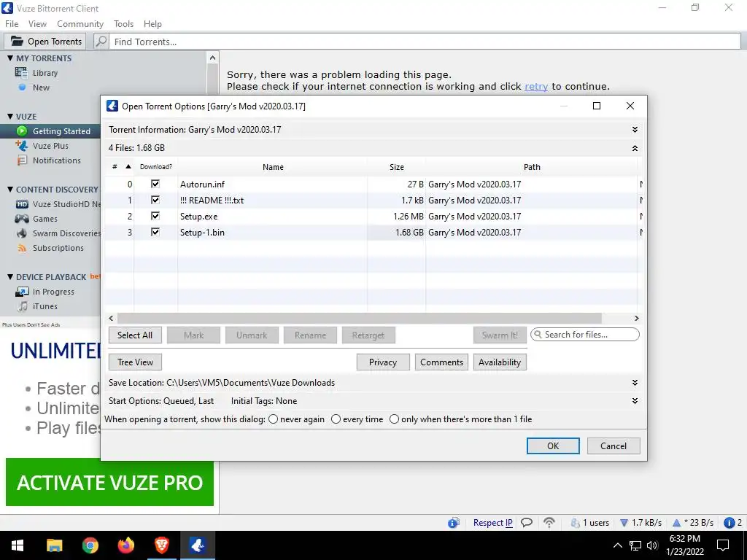Open File Explorer from the taskbar

[54, 545]
